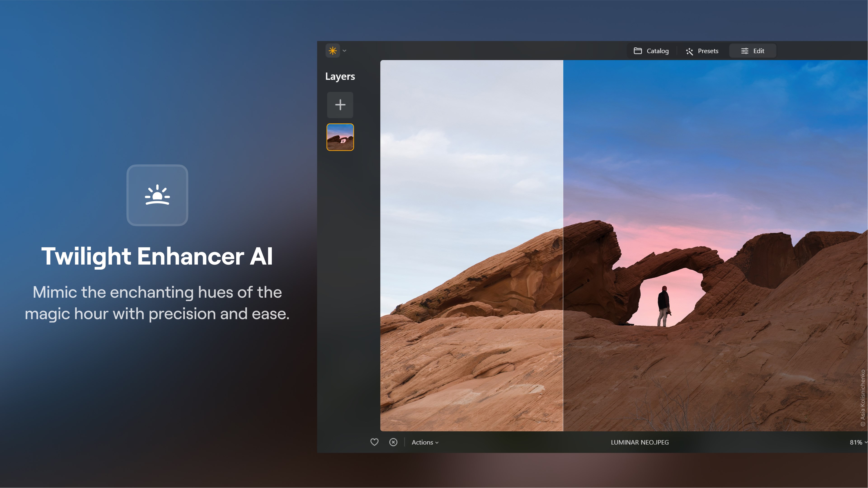Image resolution: width=868 pixels, height=488 pixels.
Task: Reject the photo with circled X icon
Action: coord(393,442)
